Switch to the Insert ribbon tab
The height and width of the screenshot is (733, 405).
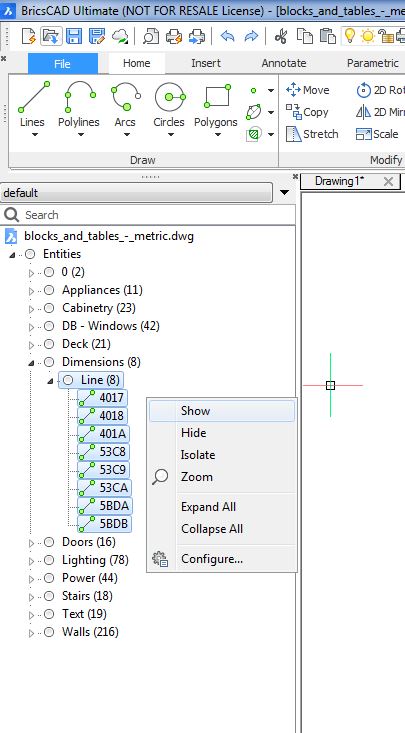point(206,63)
